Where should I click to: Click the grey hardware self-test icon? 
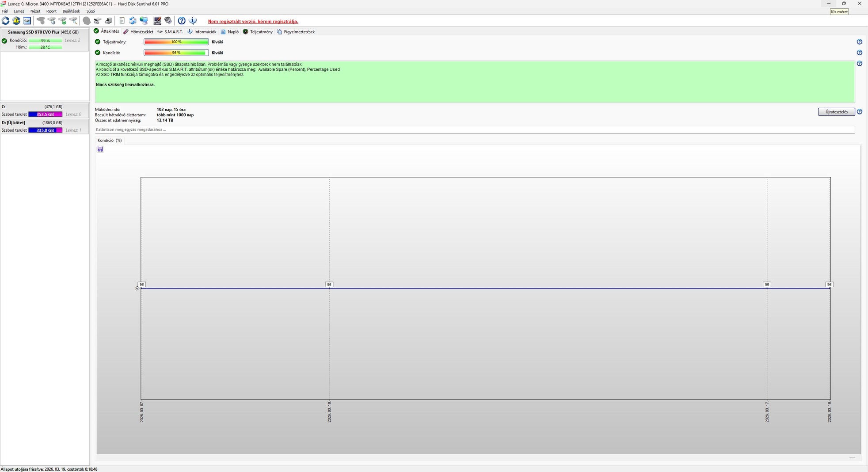(x=41, y=21)
